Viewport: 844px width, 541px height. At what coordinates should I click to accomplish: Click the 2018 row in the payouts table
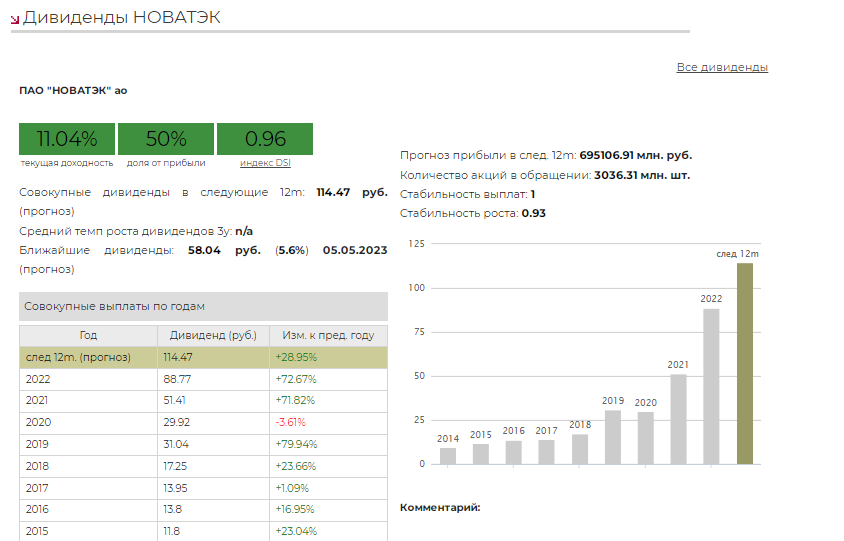click(203, 466)
